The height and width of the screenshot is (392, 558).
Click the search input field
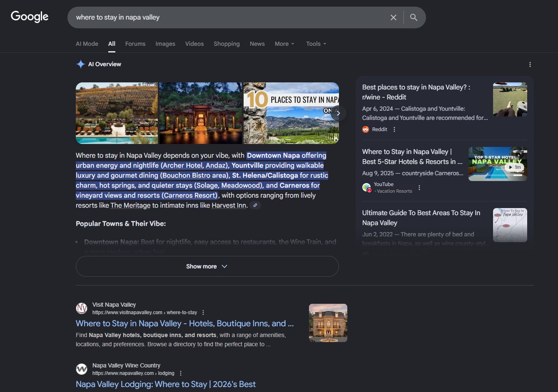pyautogui.click(x=229, y=17)
